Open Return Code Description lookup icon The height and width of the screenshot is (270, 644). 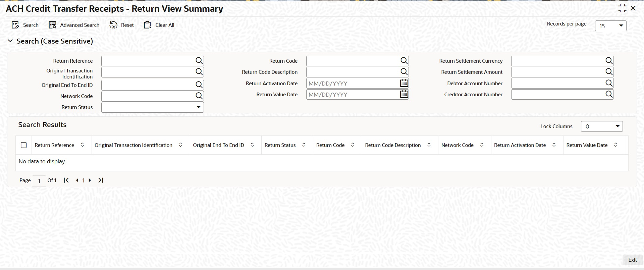pos(404,72)
